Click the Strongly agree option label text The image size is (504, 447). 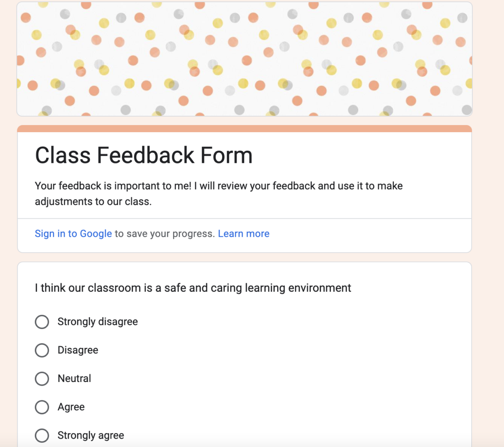pyautogui.click(x=91, y=436)
